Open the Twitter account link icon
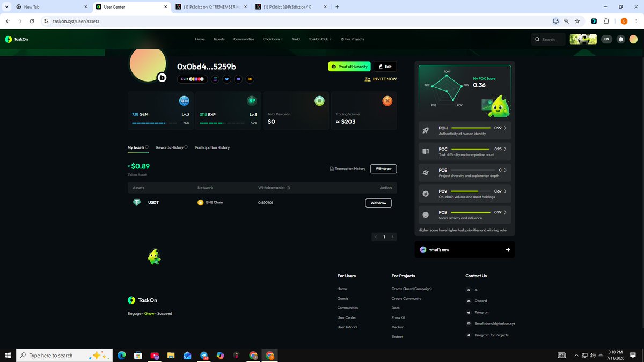This screenshot has height=362, width=644. [x=227, y=79]
